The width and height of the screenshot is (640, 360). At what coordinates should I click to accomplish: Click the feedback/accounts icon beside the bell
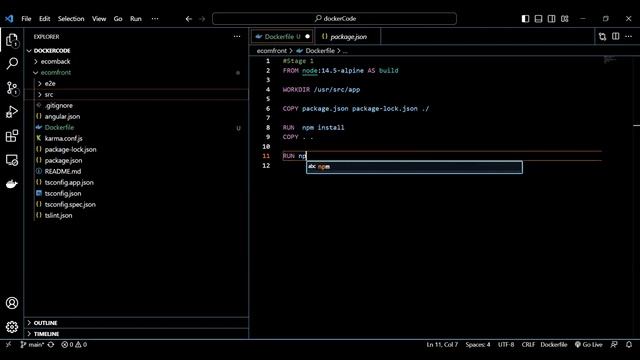point(614,344)
